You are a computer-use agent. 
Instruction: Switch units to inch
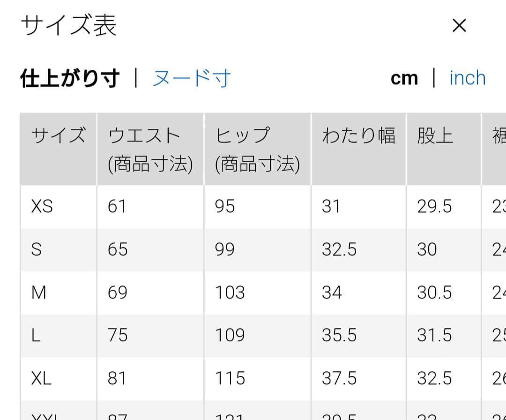(x=468, y=78)
